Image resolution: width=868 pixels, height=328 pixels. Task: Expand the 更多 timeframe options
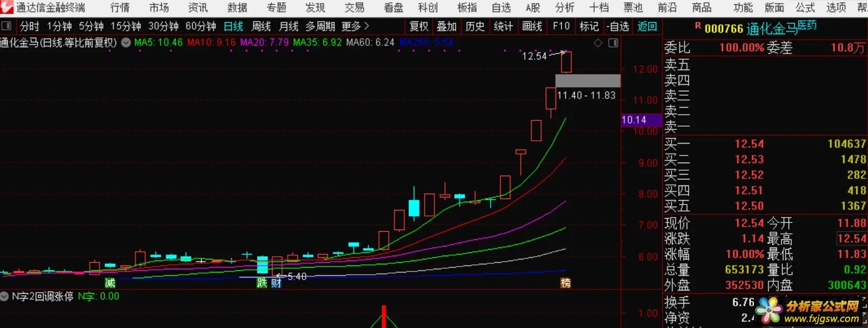[355, 26]
